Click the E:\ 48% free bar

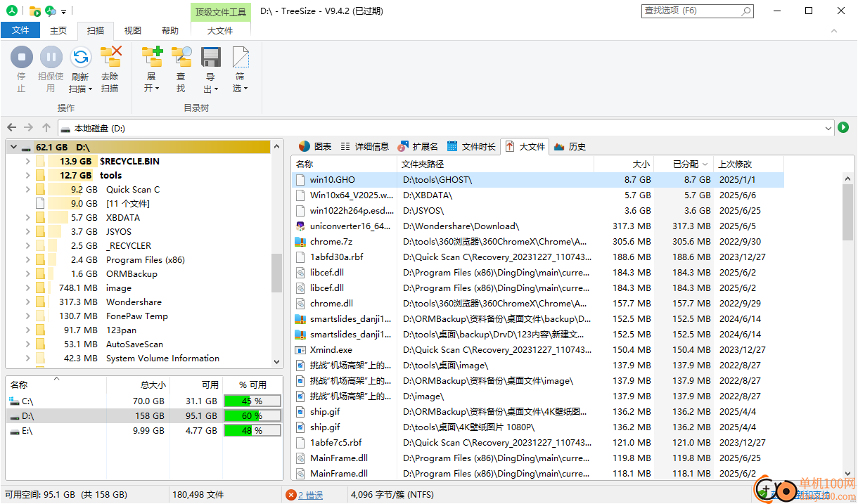coord(252,431)
